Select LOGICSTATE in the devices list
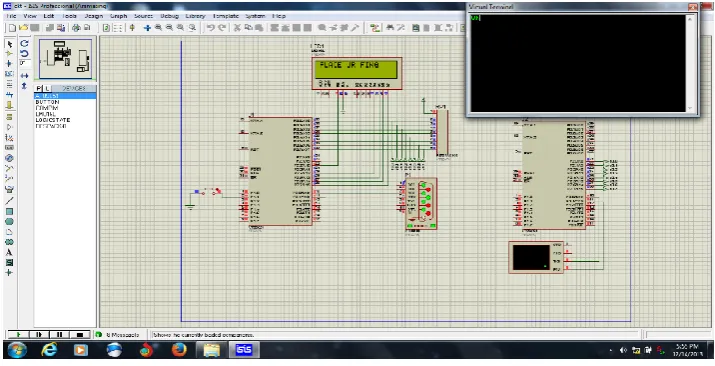 [x=52, y=120]
